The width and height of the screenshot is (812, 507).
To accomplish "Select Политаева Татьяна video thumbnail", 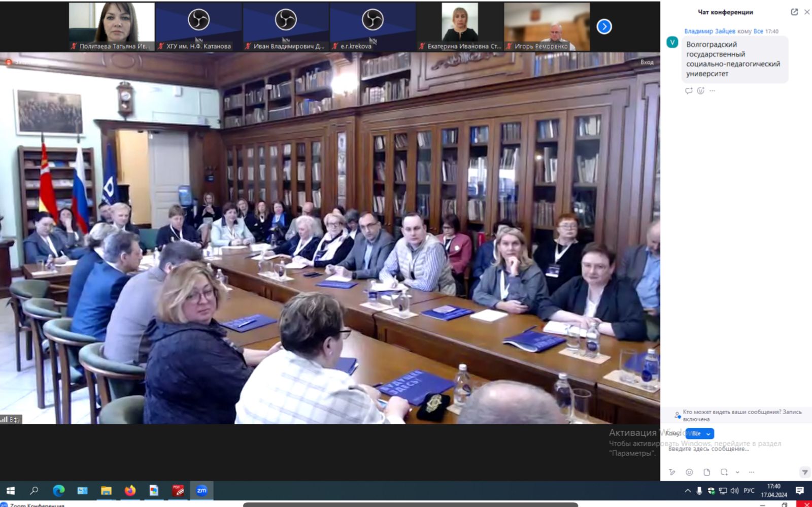I will coord(112,26).
